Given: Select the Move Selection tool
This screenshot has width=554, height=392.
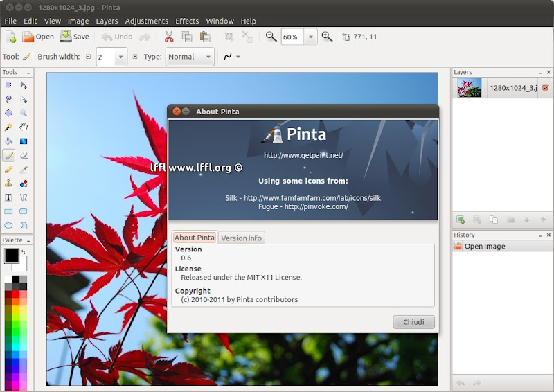Looking at the screenshot, I should (x=24, y=99).
